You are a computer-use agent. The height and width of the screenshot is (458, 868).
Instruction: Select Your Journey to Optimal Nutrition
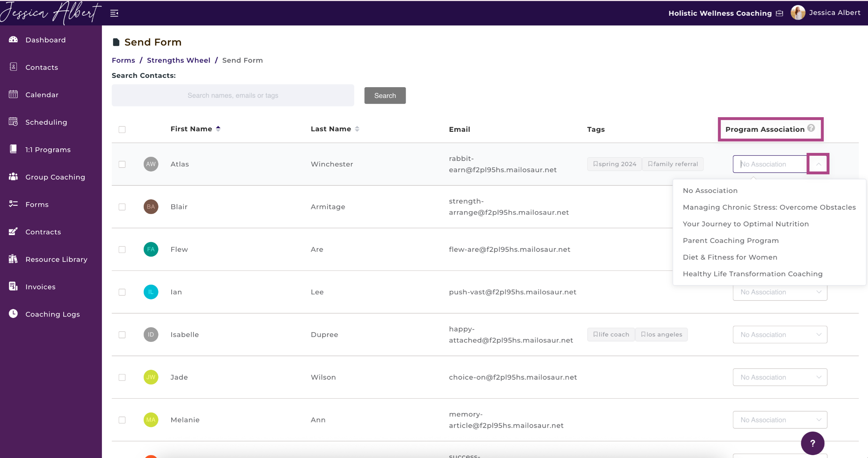click(769, 224)
